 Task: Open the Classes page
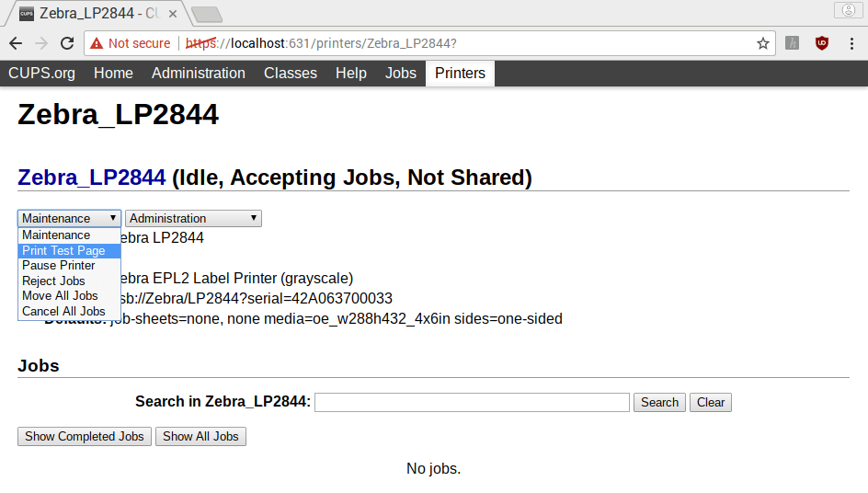290,73
